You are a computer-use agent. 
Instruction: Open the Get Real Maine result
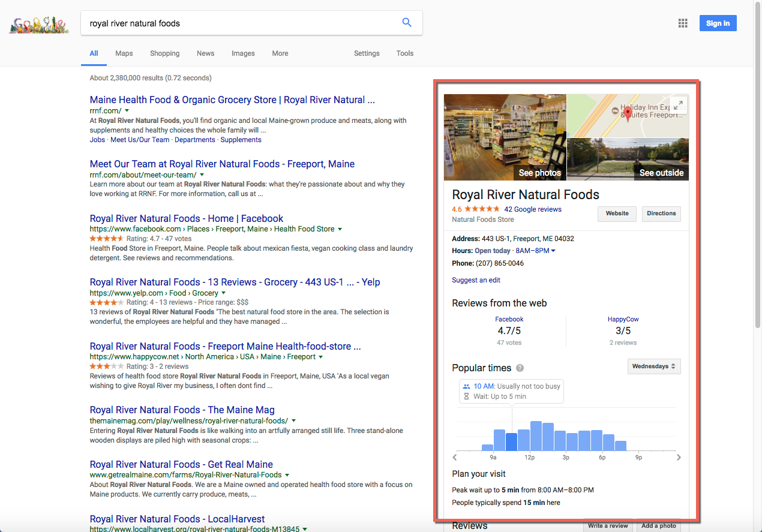click(181, 465)
